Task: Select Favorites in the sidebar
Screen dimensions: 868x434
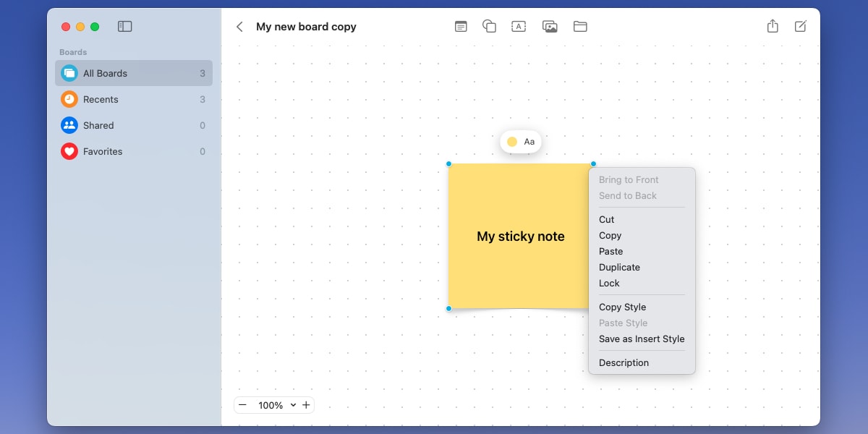Action: tap(103, 151)
